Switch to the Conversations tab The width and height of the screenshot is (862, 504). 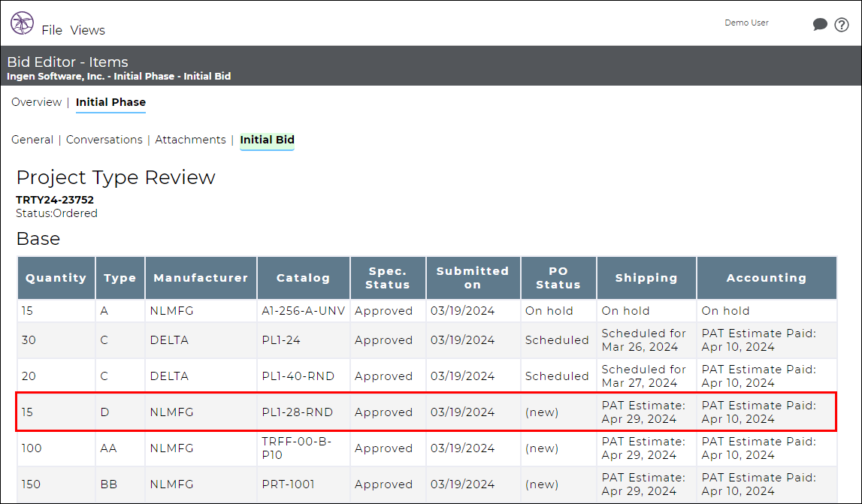pos(104,140)
